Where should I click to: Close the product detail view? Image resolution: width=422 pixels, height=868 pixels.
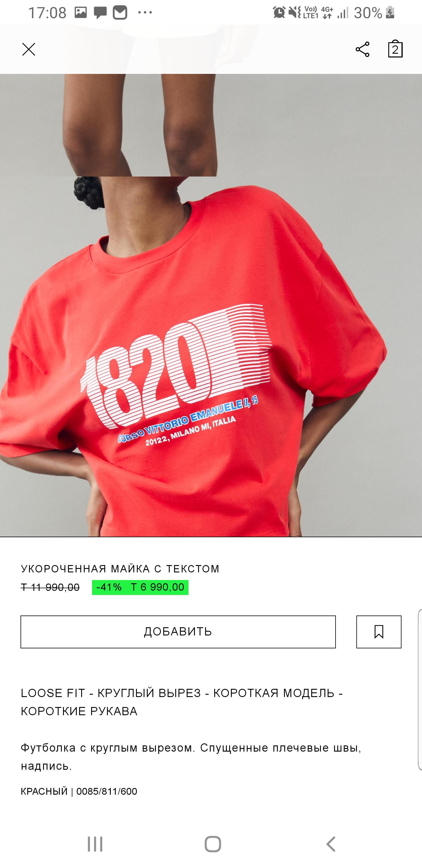(x=29, y=49)
